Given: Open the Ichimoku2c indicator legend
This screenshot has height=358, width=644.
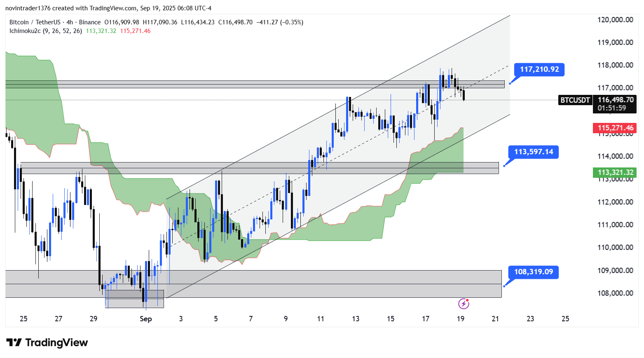Looking at the screenshot, I should [45, 31].
